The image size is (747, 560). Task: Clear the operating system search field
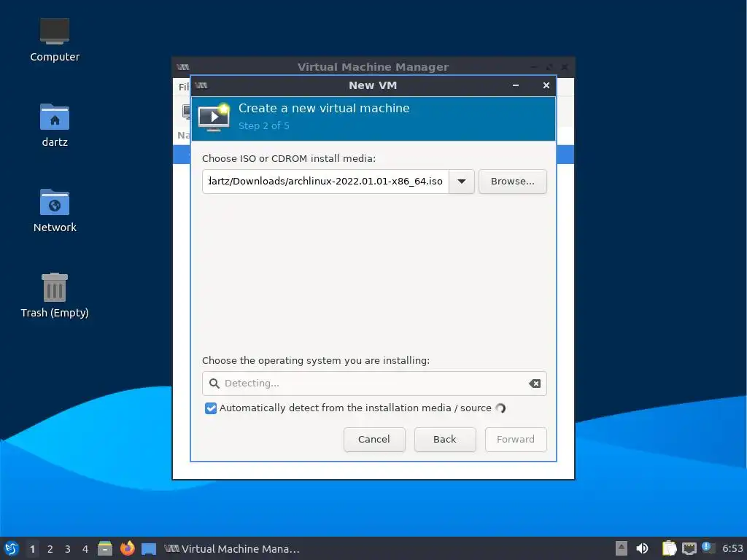click(535, 384)
